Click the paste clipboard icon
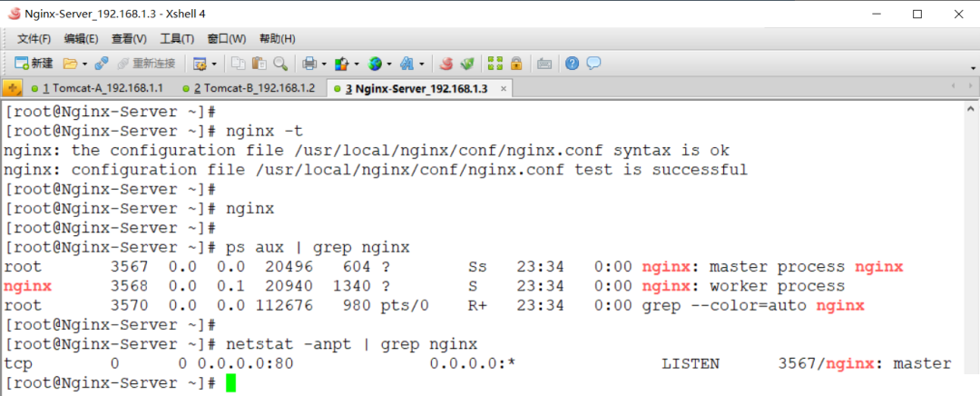This screenshot has height=396, width=980. (x=259, y=64)
